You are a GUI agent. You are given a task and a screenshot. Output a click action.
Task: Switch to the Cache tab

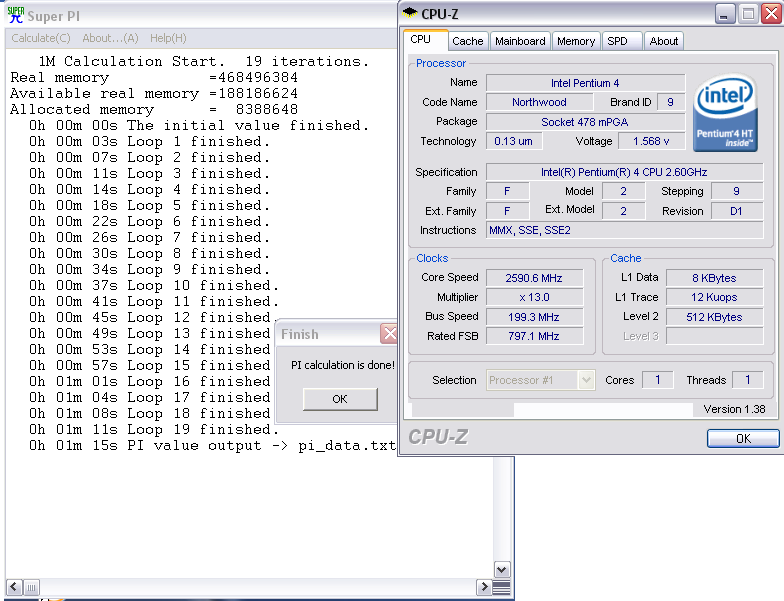tap(468, 41)
